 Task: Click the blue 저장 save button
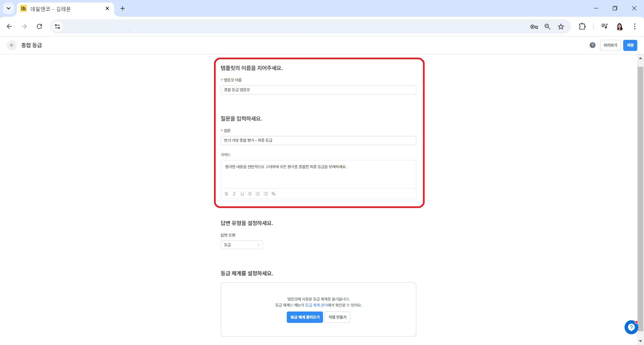point(630,45)
